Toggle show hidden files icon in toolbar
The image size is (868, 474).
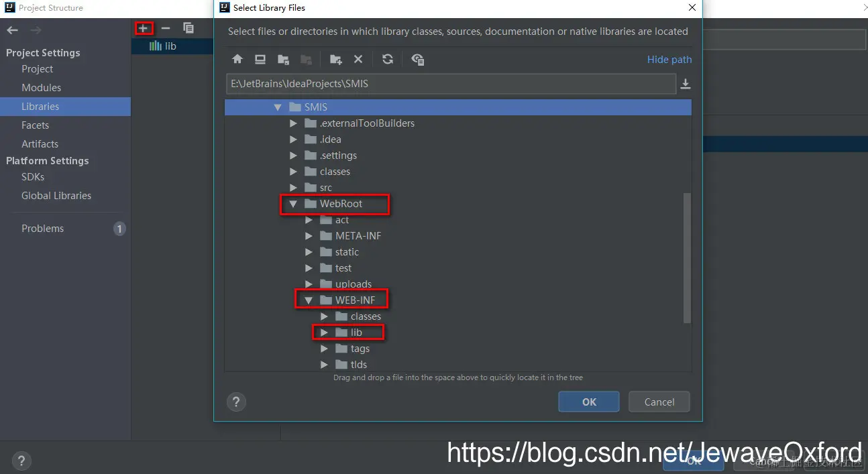418,59
